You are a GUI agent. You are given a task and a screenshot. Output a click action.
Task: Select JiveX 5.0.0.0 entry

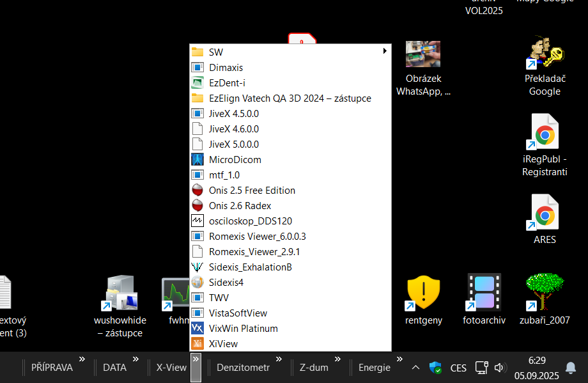point(290,145)
